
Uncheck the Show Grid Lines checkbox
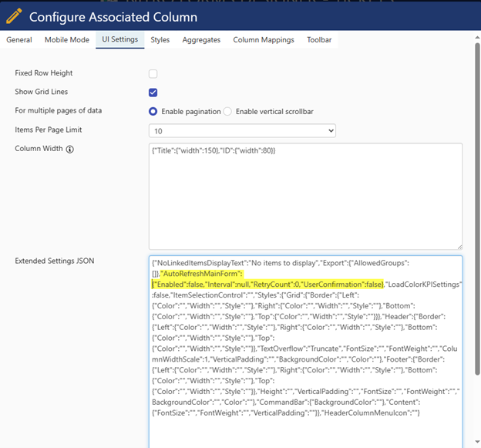click(x=153, y=93)
